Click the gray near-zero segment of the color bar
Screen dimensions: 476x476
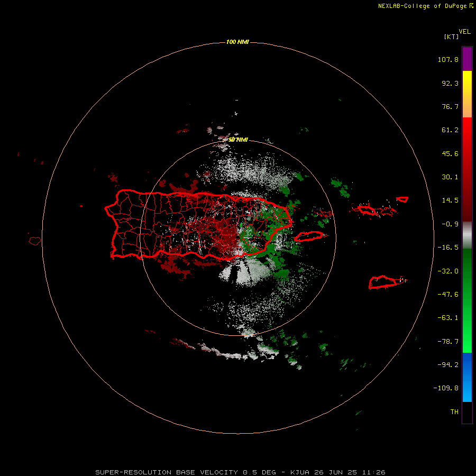[x=467, y=234]
